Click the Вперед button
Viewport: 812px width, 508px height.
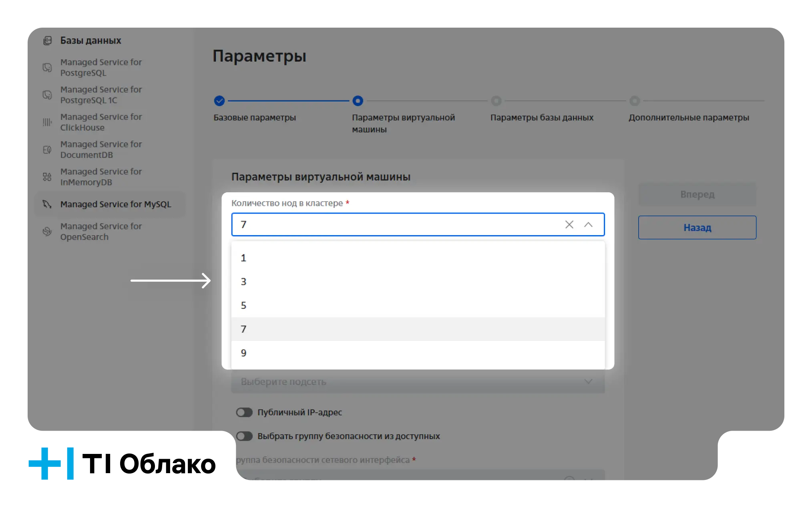[x=697, y=194]
